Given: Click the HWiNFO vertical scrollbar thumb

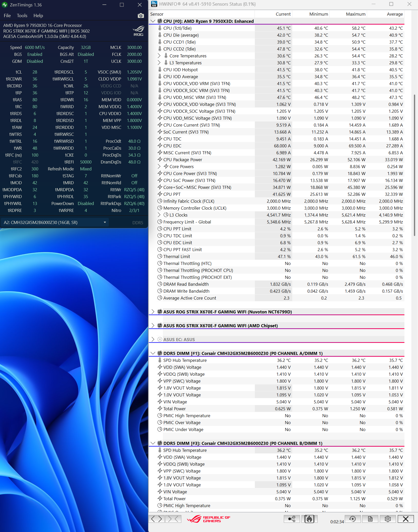Looking at the screenshot, I should (415, 165).
